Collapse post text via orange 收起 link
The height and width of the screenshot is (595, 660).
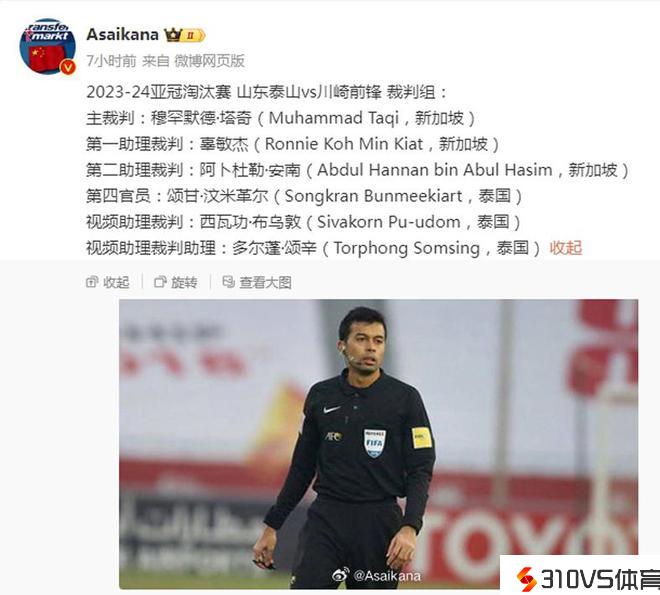[x=565, y=248]
